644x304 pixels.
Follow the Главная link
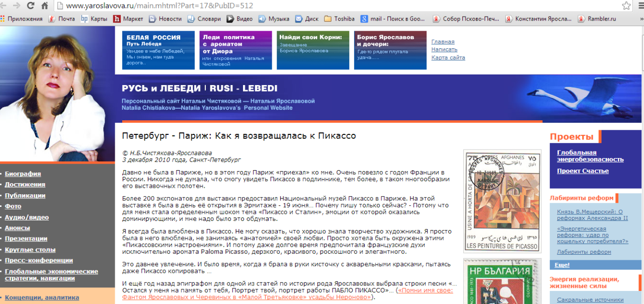pos(443,42)
